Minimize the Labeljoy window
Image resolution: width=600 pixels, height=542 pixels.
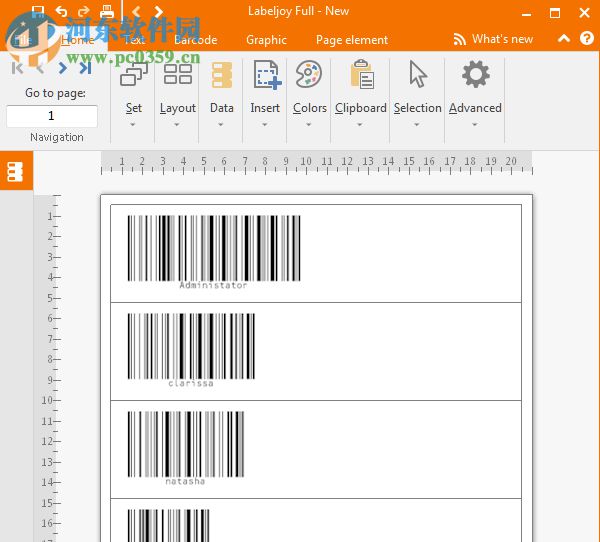click(527, 13)
